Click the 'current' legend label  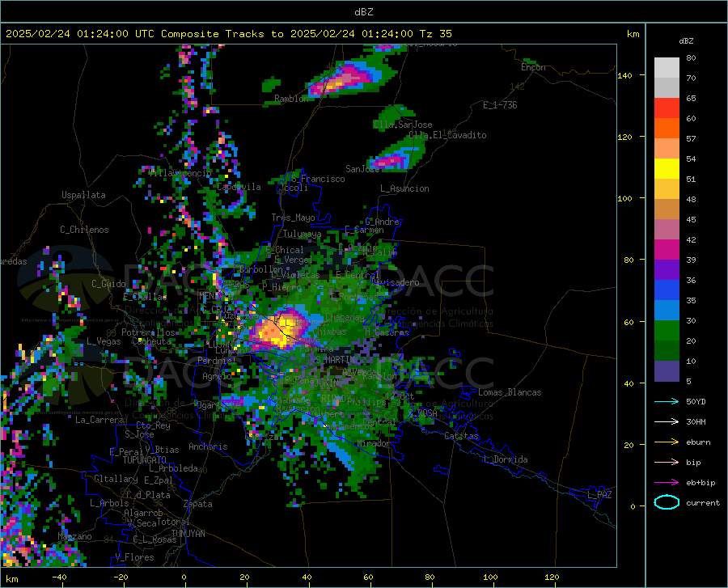pos(703,502)
